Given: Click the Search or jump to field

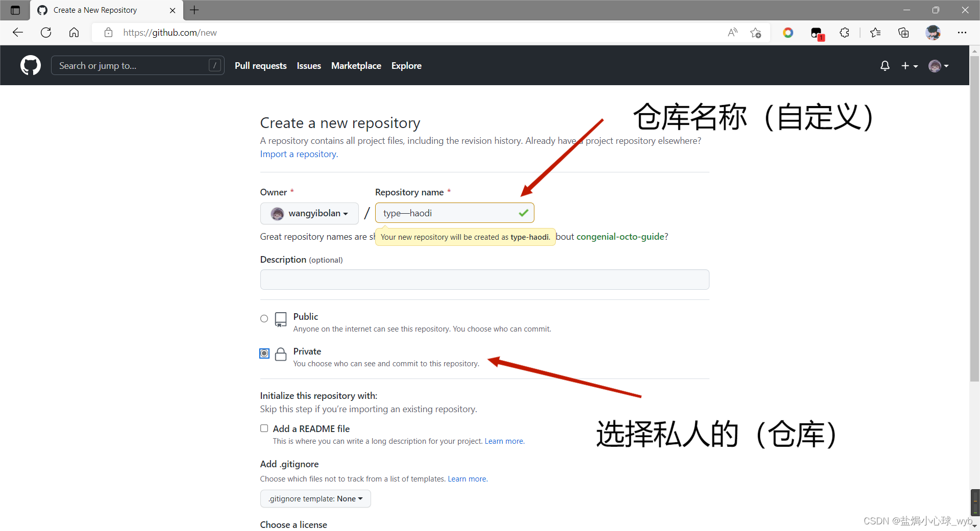Looking at the screenshot, I should point(138,65).
